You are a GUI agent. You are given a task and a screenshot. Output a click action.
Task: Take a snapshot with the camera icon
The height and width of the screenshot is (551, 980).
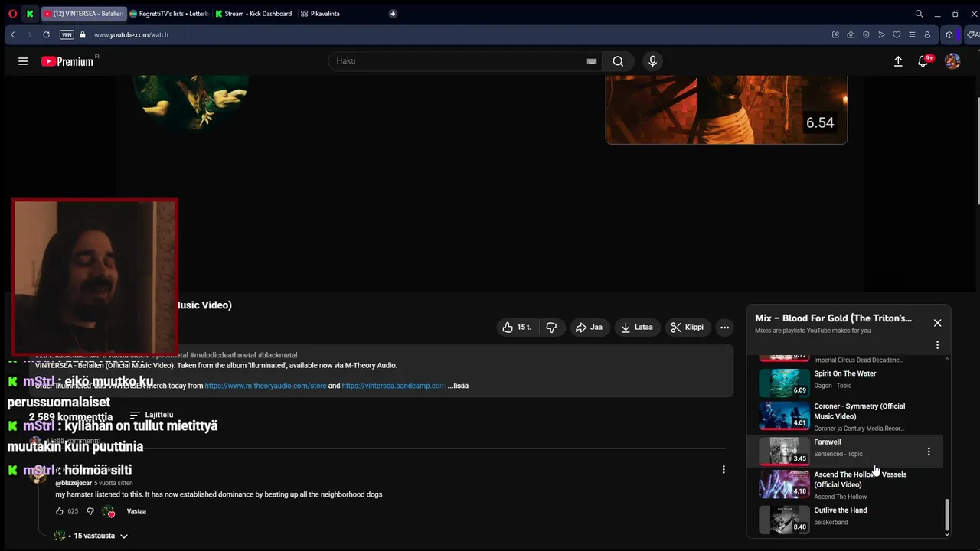[x=851, y=34]
